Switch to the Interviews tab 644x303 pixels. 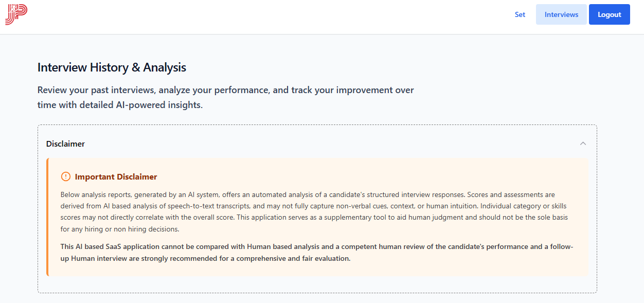coord(561,14)
